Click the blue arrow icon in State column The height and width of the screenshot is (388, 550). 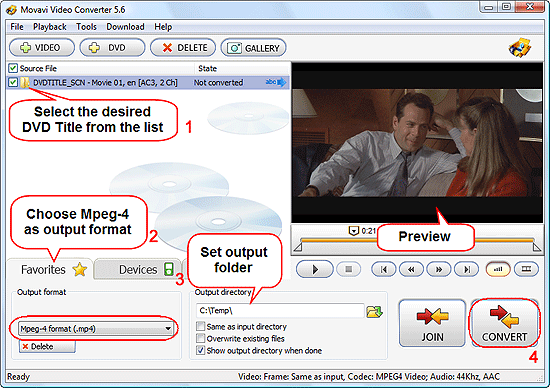(282, 82)
